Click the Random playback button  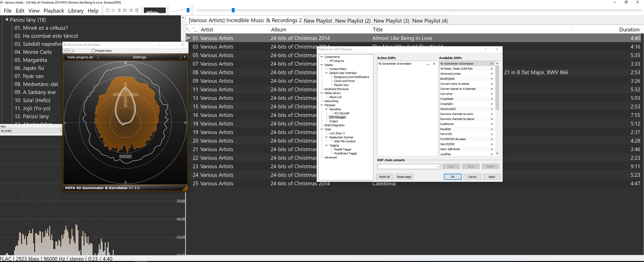tap(137, 10)
